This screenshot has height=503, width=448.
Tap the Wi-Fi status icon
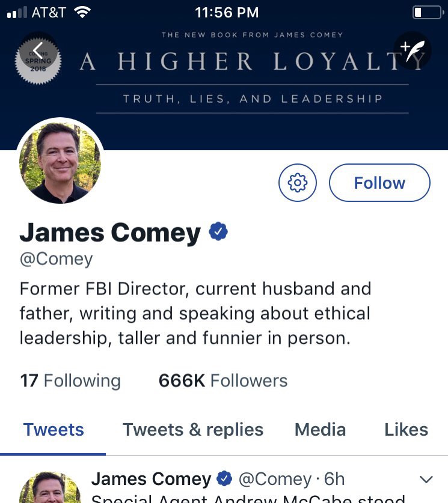[81, 12]
